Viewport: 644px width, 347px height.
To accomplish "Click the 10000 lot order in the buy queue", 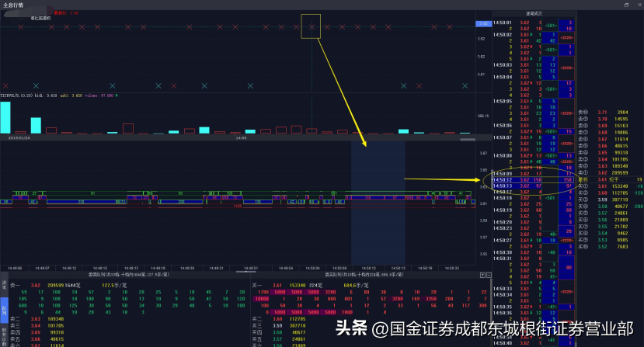I will 262,299.
